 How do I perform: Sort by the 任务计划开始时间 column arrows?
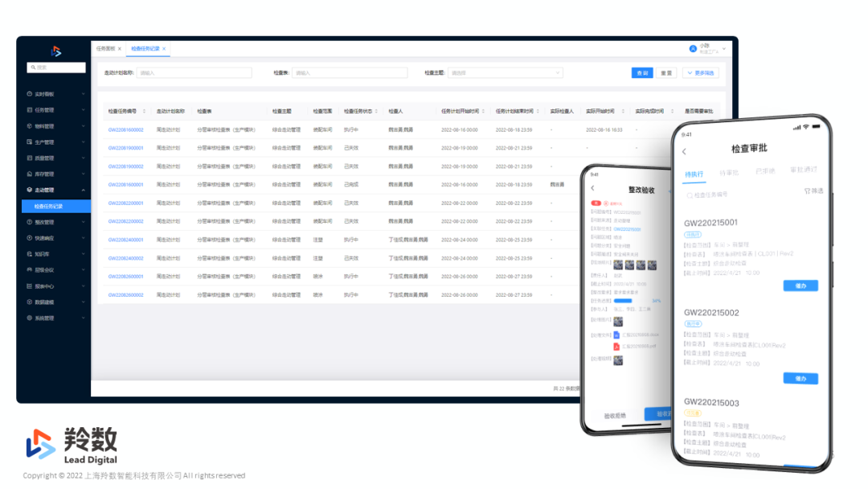pyautogui.click(x=483, y=111)
